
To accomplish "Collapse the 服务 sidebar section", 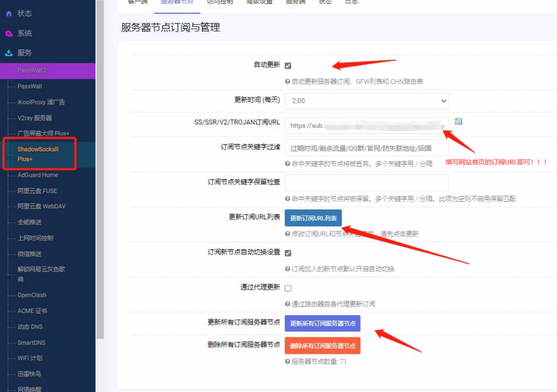I will [25, 53].
